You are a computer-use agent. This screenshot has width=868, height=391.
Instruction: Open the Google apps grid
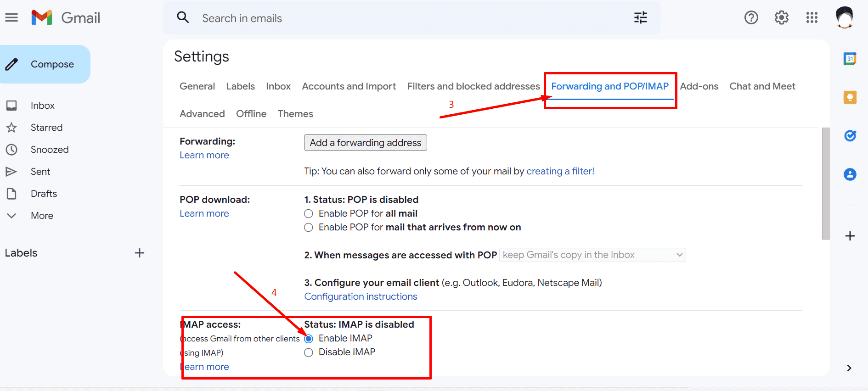(x=812, y=18)
